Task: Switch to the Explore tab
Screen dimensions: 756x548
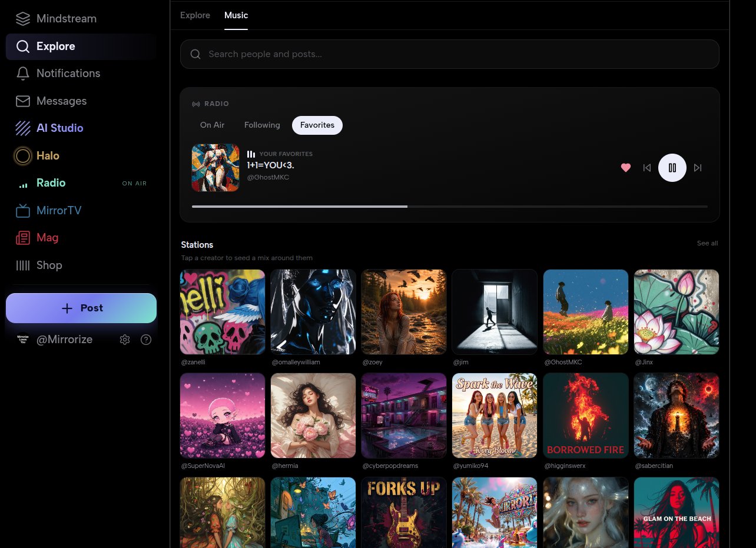Action: 195,15
